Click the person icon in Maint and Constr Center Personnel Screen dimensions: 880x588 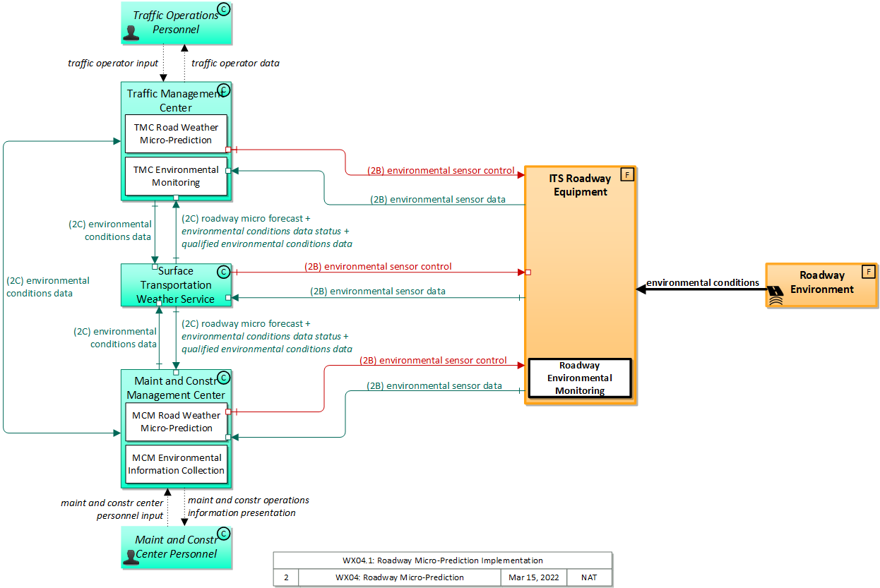[131, 557]
